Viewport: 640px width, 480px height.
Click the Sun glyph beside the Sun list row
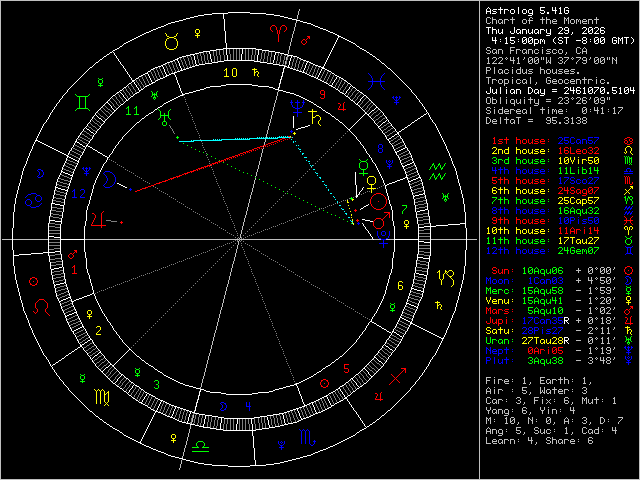(629, 271)
